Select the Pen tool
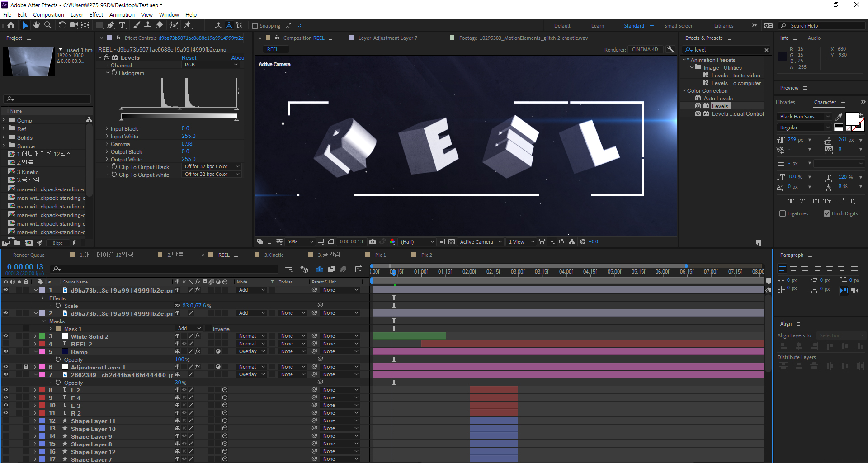This screenshot has width=868, height=463. click(111, 25)
